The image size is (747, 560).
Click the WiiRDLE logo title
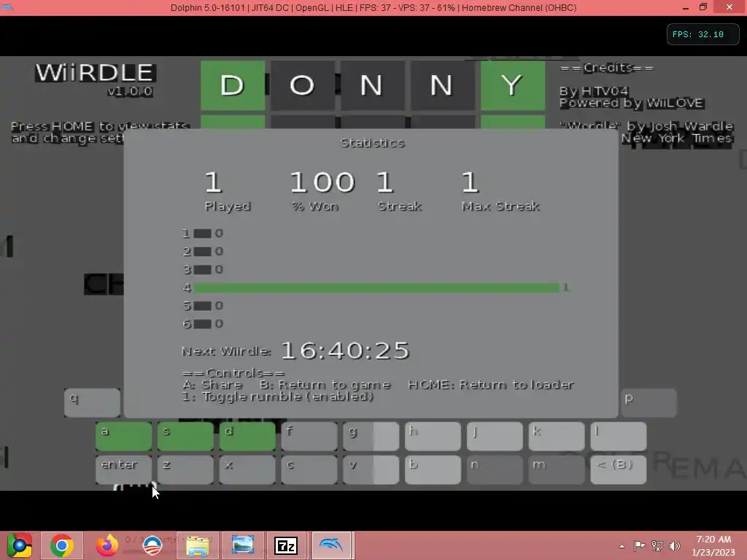click(x=95, y=74)
